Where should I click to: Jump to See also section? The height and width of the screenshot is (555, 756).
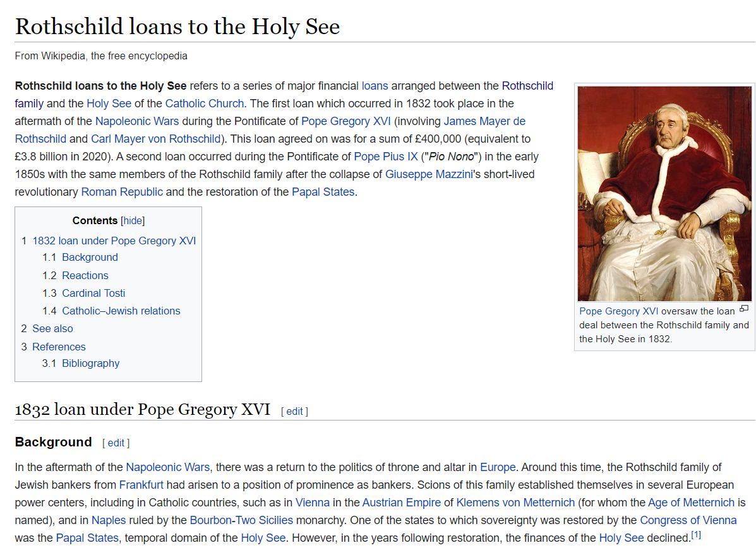click(52, 328)
